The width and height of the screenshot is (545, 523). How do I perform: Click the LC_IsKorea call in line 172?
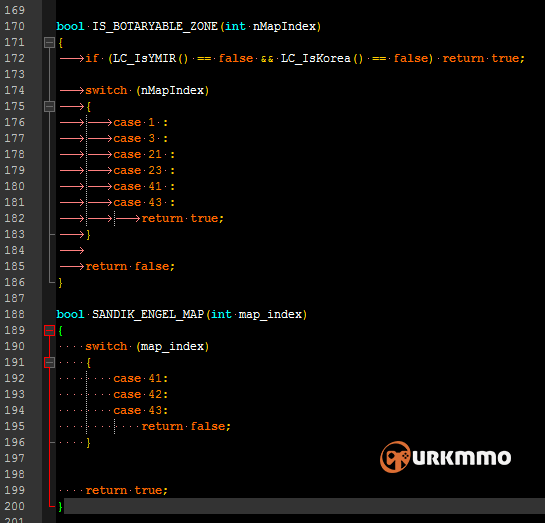(322, 58)
